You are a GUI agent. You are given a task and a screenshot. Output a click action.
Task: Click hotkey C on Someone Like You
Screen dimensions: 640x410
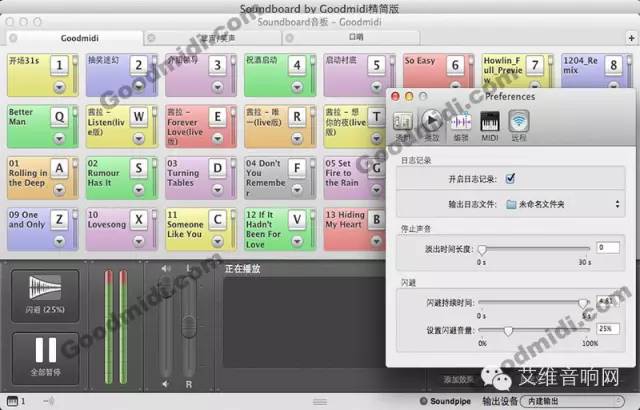pos(218,219)
